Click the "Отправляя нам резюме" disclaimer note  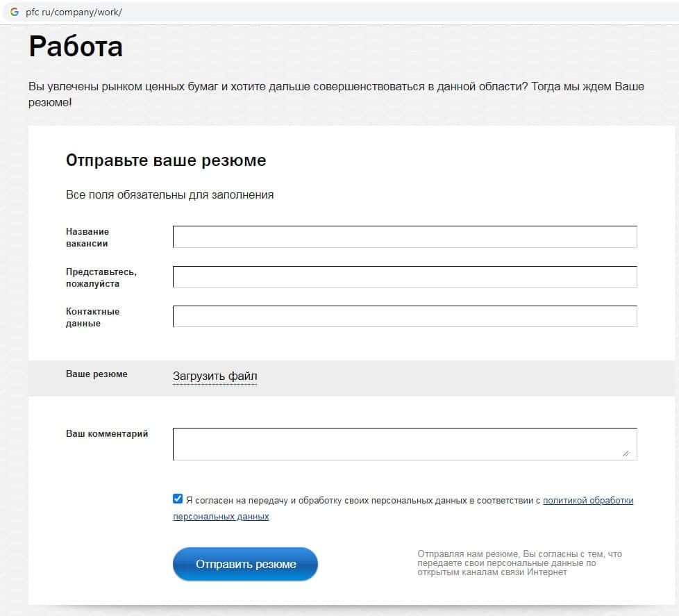519,563
